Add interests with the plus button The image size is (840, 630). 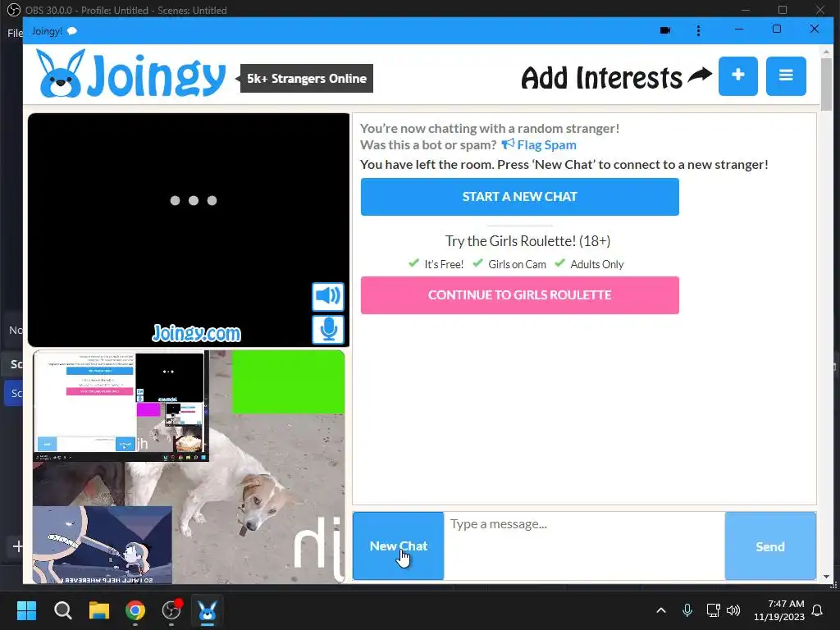[x=737, y=76]
